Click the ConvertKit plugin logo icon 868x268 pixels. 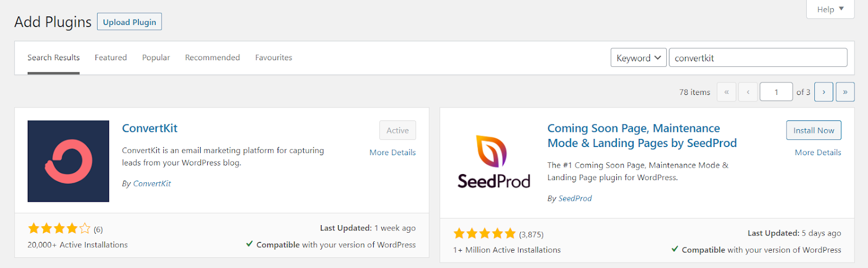pyautogui.click(x=68, y=161)
